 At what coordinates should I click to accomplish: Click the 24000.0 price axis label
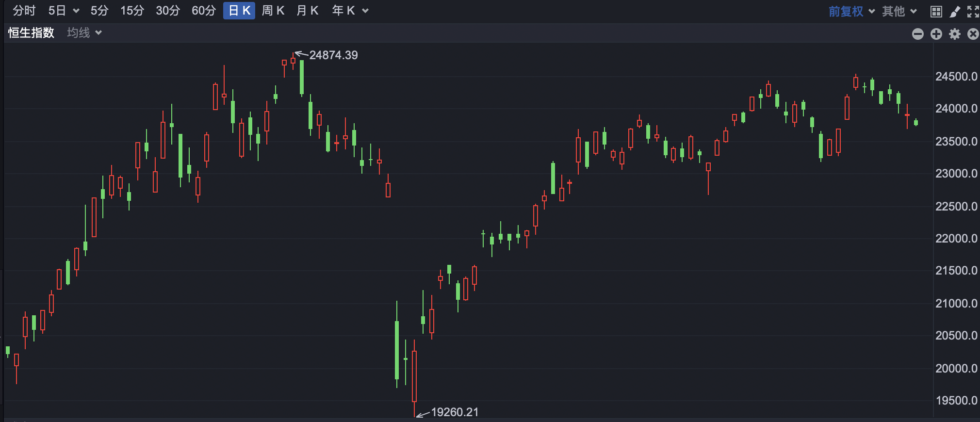click(956, 109)
